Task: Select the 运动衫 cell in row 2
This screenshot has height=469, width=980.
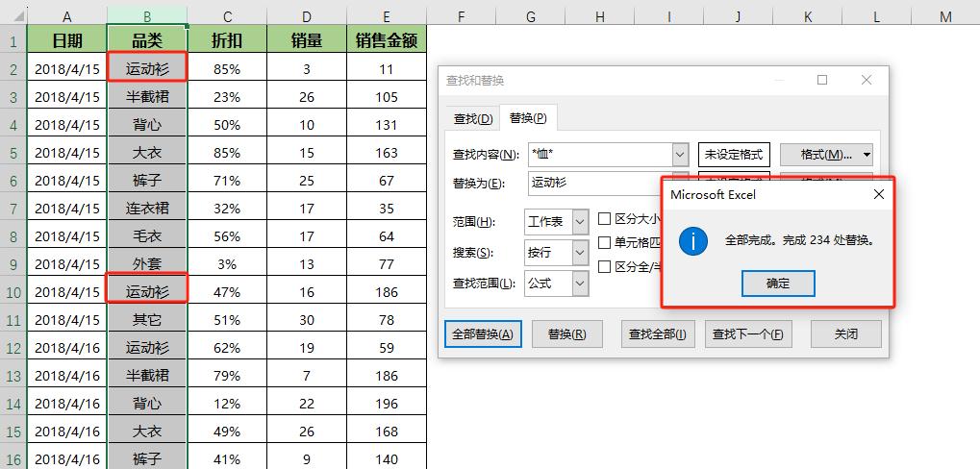Action: pos(147,67)
